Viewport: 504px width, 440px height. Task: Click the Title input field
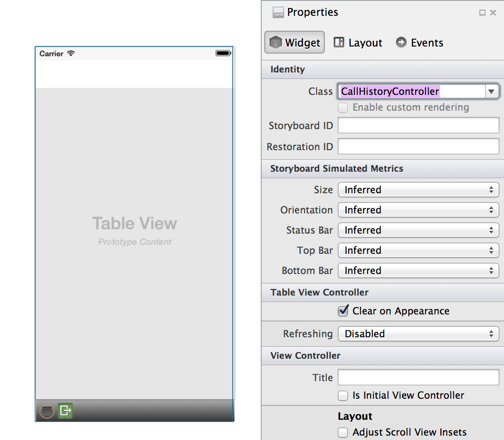coord(418,378)
